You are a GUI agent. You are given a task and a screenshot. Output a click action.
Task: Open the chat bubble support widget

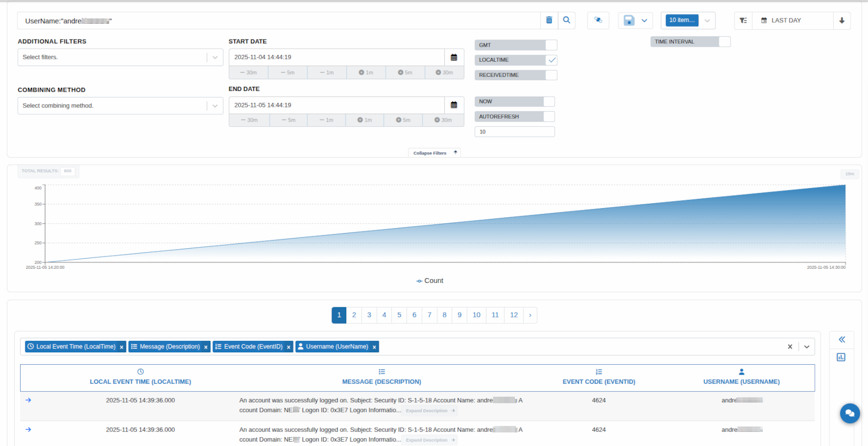click(x=850, y=413)
